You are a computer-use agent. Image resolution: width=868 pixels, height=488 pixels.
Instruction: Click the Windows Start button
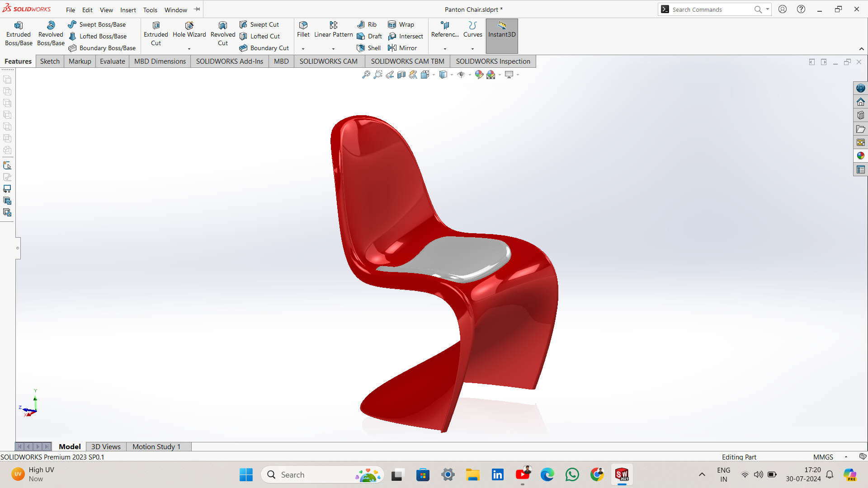(246, 475)
